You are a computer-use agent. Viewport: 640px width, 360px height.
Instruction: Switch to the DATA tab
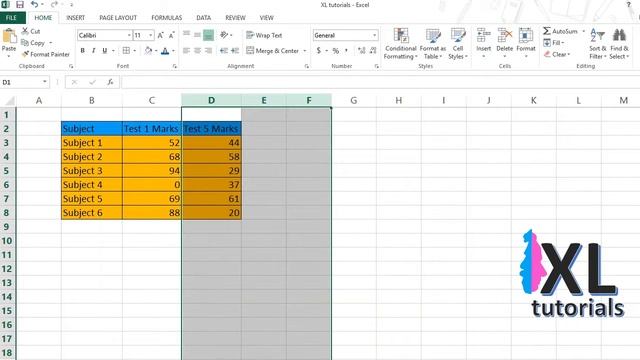[203, 18]
